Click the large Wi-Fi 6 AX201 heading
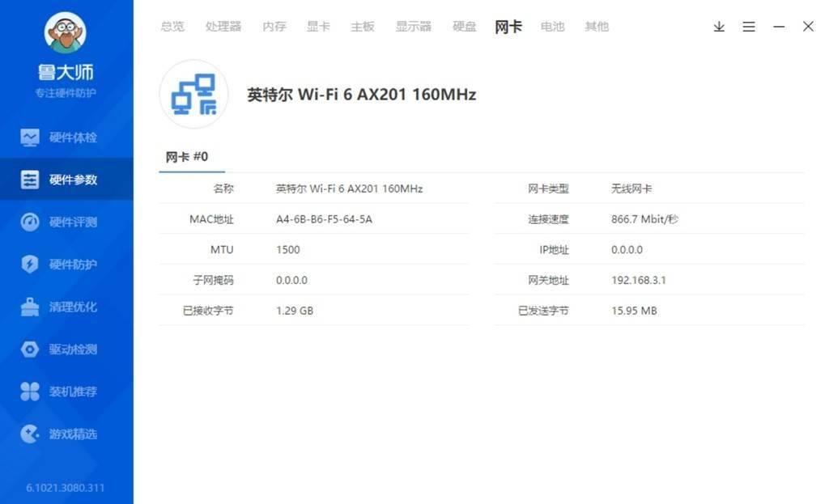This screenshot has width=829, height=504. point(362,95)
